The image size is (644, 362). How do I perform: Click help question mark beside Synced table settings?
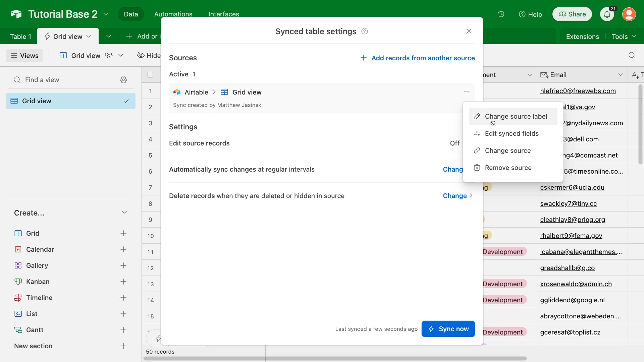(365, 31)
